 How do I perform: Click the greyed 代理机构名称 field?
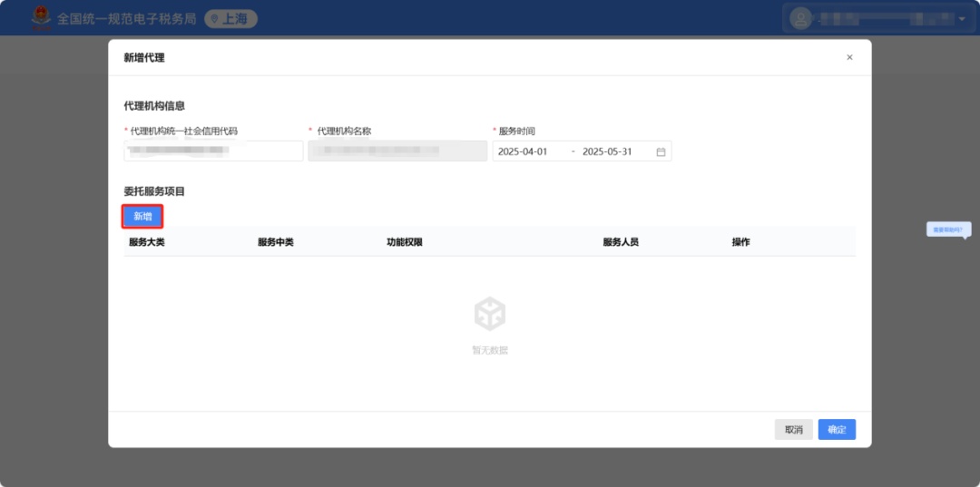(397, 151)
